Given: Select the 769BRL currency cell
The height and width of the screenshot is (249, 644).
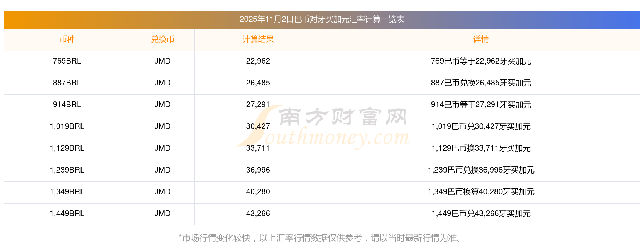Looking at the screenshot, I should pos(67,61).
